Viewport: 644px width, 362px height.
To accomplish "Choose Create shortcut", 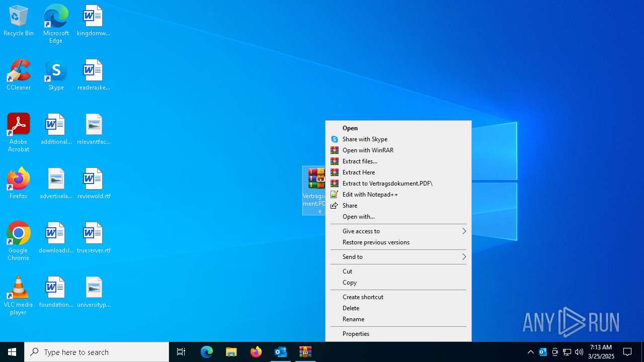I will point(398,297).
